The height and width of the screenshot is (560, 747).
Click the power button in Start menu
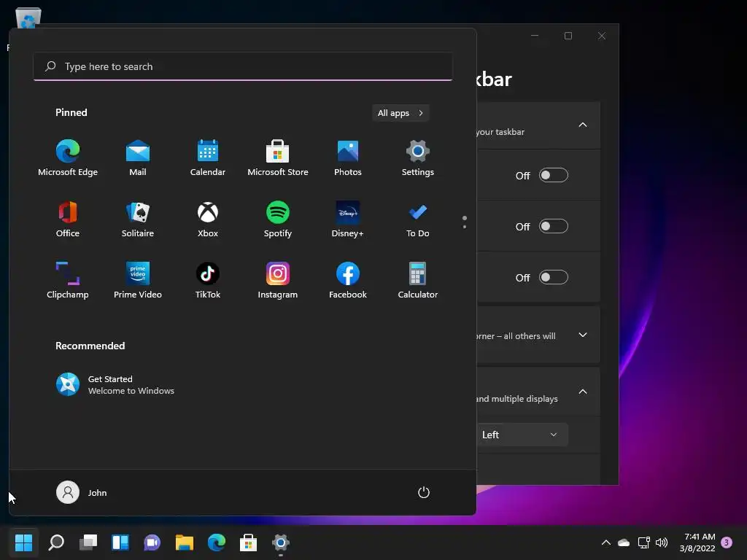pos(424,492)
